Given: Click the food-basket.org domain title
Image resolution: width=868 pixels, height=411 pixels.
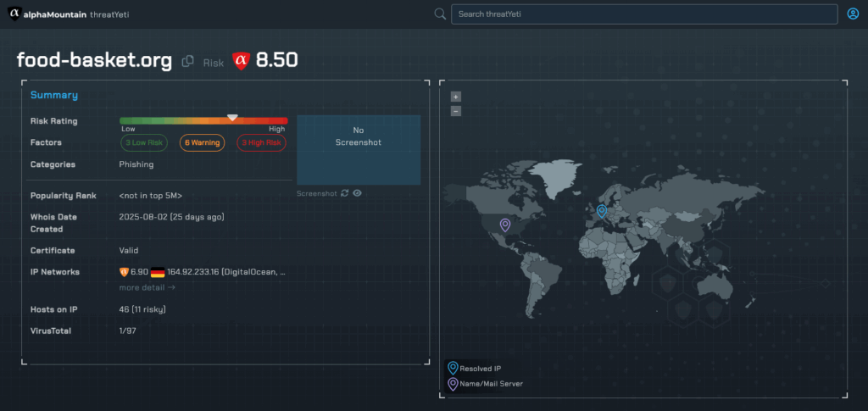Looking at the screenshot, I should click(95, 60).
